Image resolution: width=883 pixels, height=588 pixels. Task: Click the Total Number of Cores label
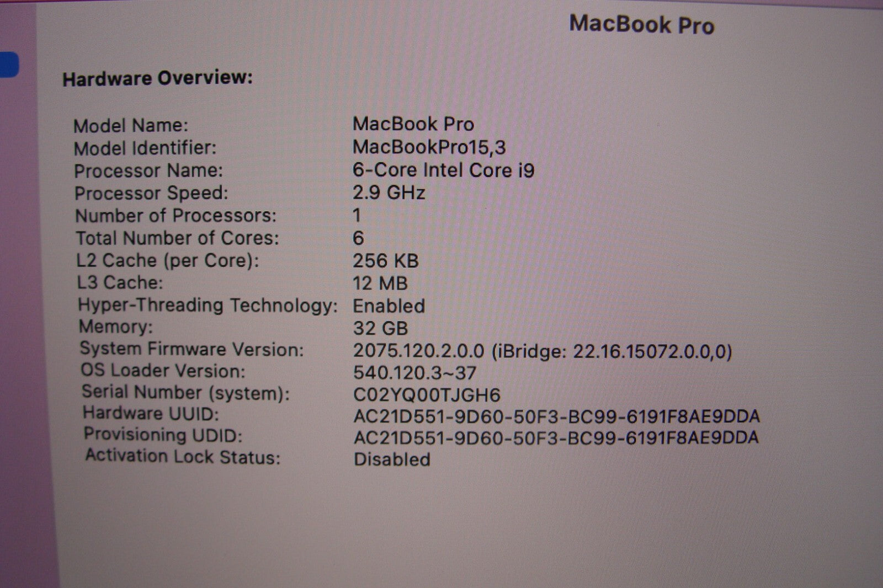[178, 238]
